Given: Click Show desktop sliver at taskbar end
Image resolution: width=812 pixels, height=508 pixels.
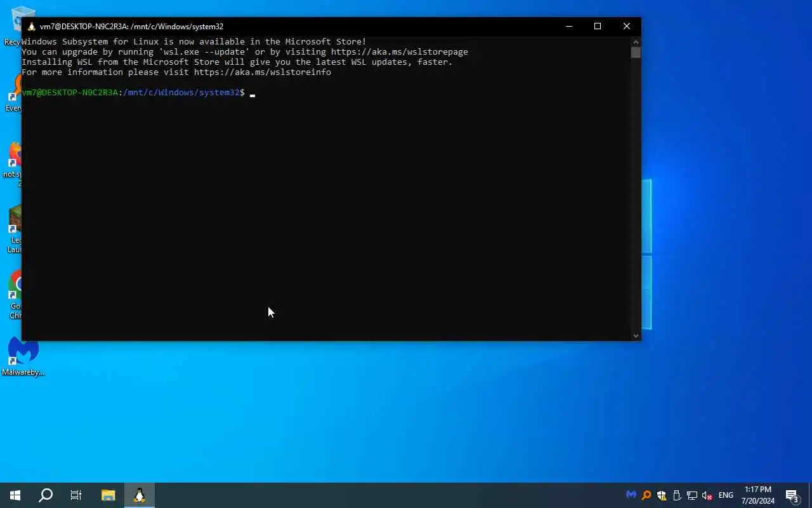Looking at the screenshot, I should pyautogui.click(x=810, y=495).
